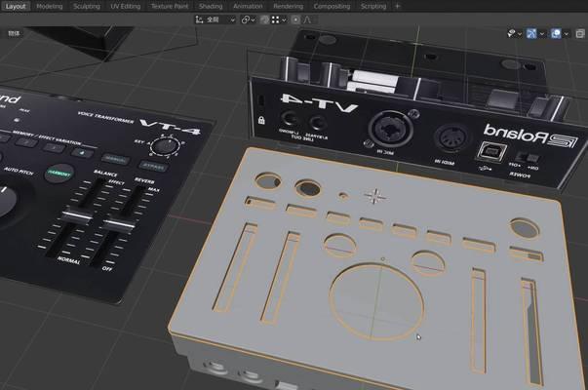The image size is (588, 390).
Task: Open the Rendering workspace tab
Action: click(288, 6)
